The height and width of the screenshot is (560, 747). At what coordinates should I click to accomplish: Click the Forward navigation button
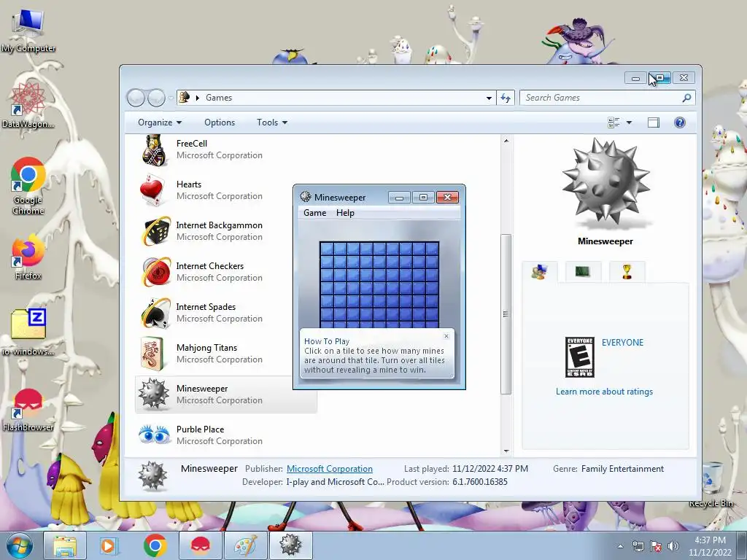coord(156,98)
